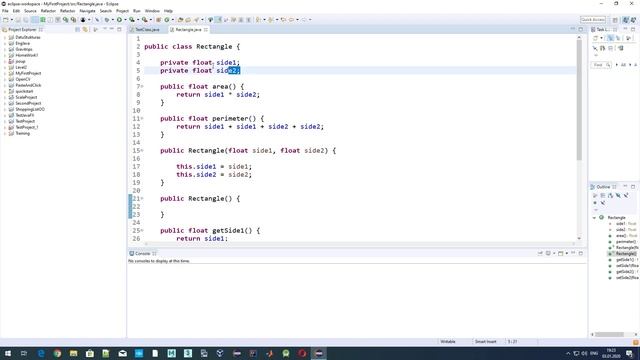Click the New Task icon in Task List
This screenshot has height=360, width=640.
pyautogui.click(x=596, y=38)
